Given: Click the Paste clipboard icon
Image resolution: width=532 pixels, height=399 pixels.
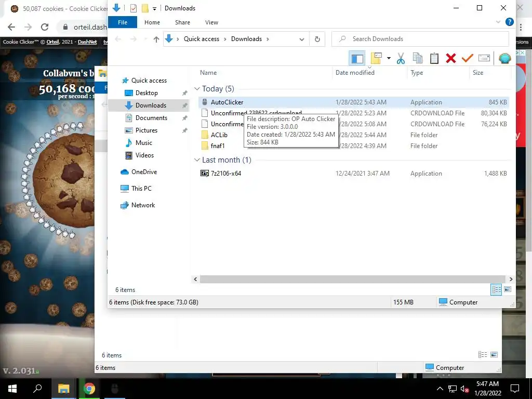Looking at the screenshot, I should pos(434,58).
